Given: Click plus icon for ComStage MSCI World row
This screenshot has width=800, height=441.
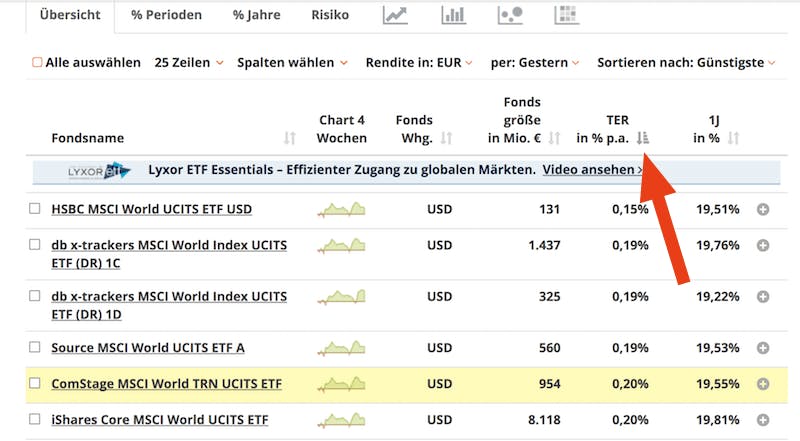Looking at the screenshot, I should 763,384.
